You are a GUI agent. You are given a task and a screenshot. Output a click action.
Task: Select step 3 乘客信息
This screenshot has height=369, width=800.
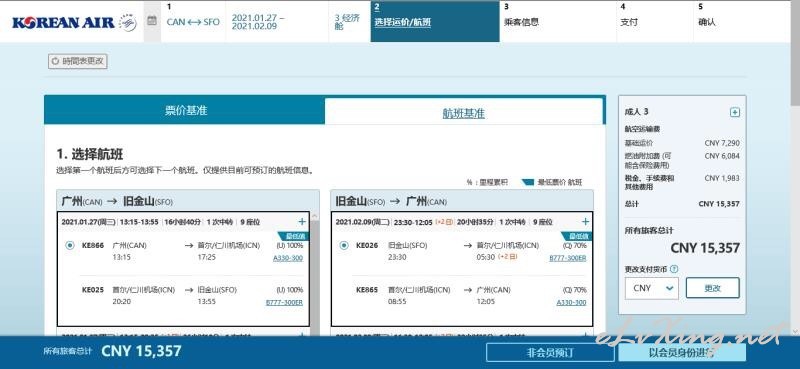[x=521, y=22]
